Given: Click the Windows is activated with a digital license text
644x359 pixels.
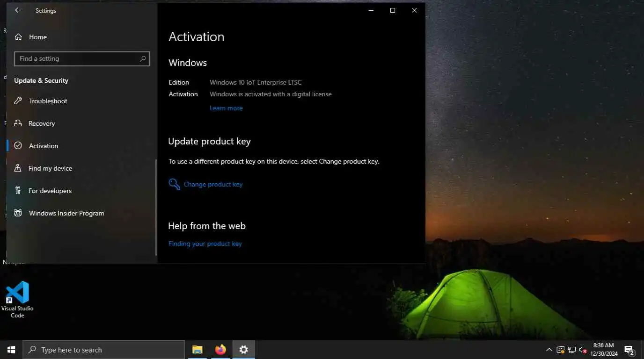Looking at the screenshot, I should point(271,94).
